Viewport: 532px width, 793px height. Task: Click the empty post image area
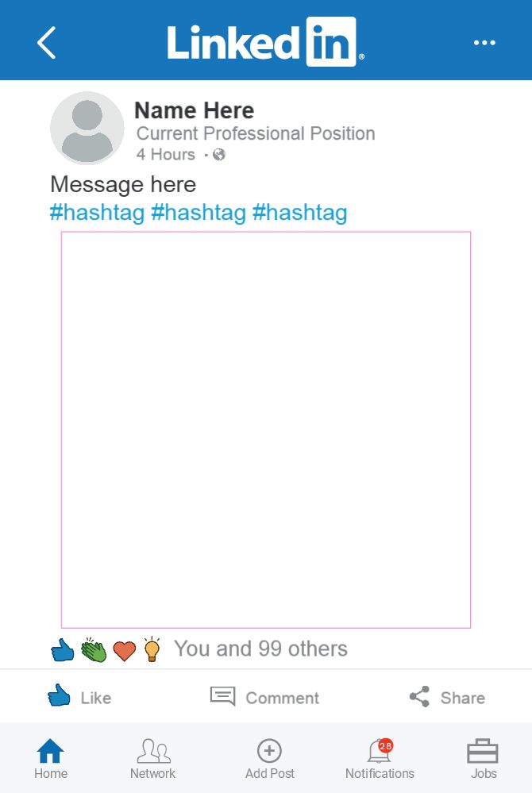[266, 429]
